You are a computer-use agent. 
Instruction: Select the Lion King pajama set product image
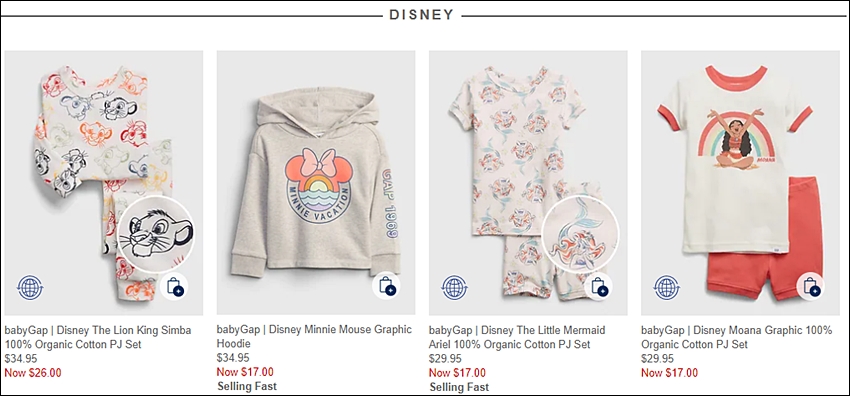104,183
